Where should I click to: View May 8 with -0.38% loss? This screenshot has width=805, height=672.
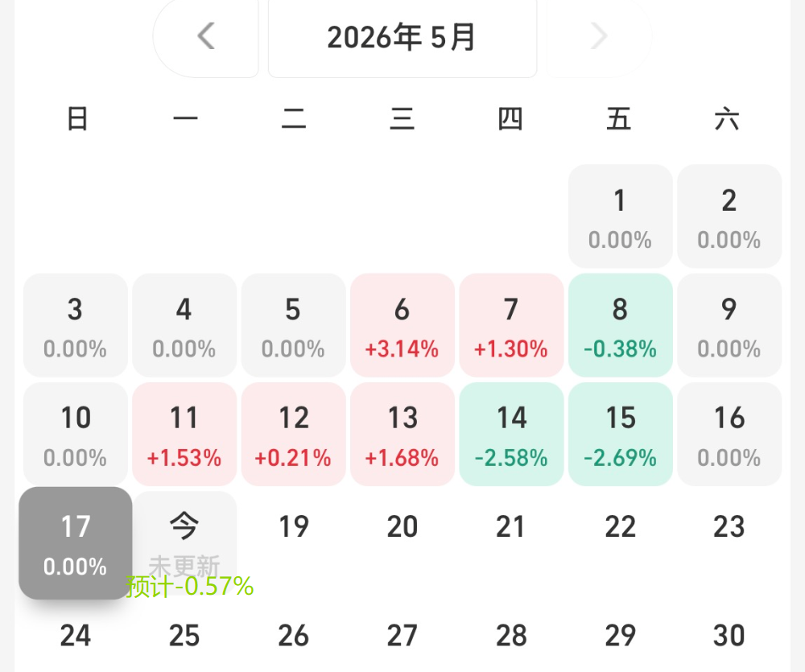pyautogui.click(x=620, y=325)
